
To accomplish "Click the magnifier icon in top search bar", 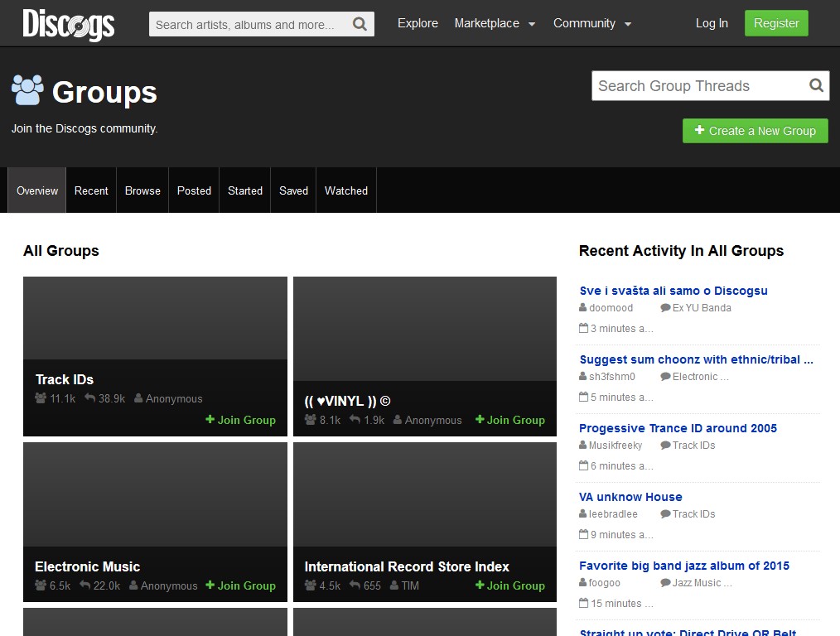I will 360,24.
